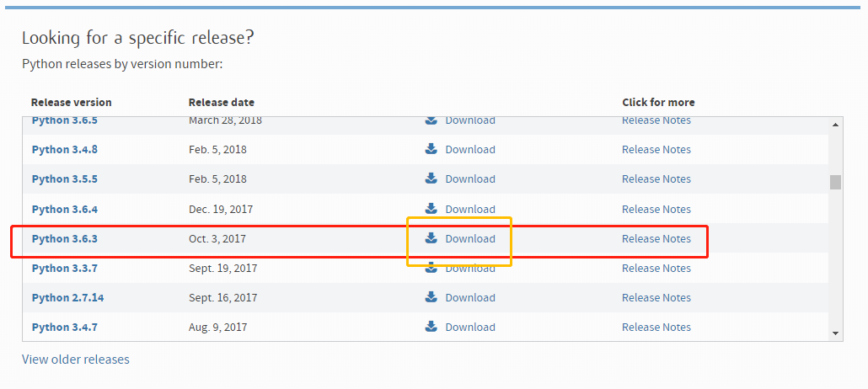Click the date Sept. 19, 2017

tap(222, 269)
